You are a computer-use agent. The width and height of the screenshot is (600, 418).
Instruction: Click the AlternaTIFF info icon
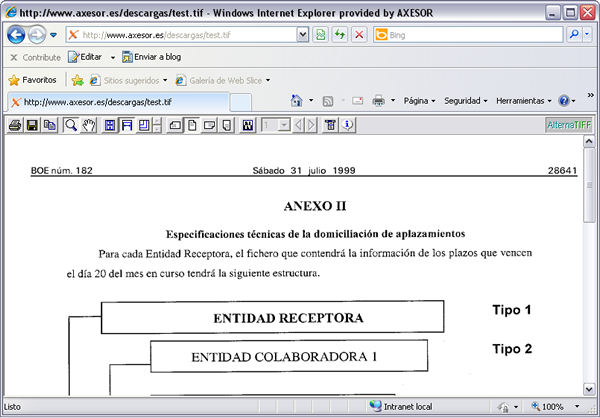[348, 125]
